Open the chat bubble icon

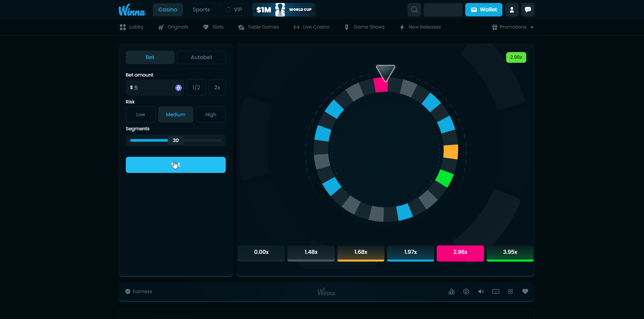point(528,10)
